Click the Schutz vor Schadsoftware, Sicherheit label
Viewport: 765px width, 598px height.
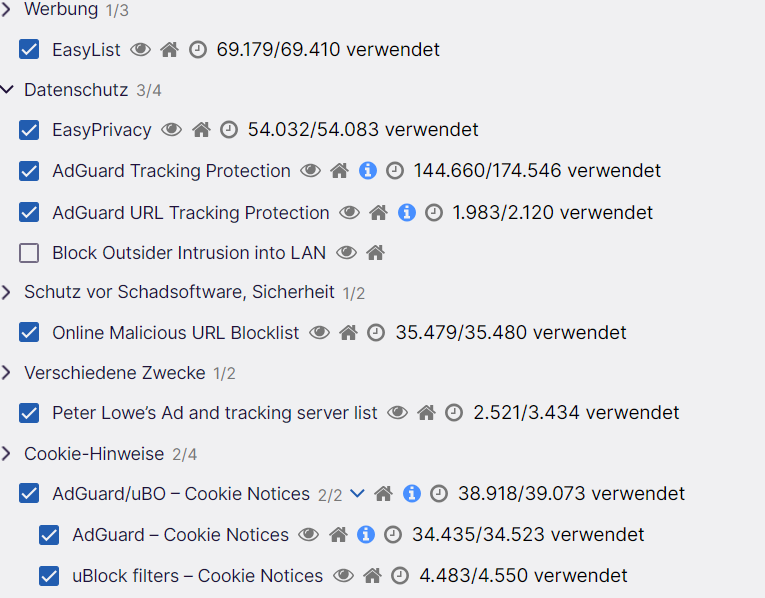click(179, 292)
